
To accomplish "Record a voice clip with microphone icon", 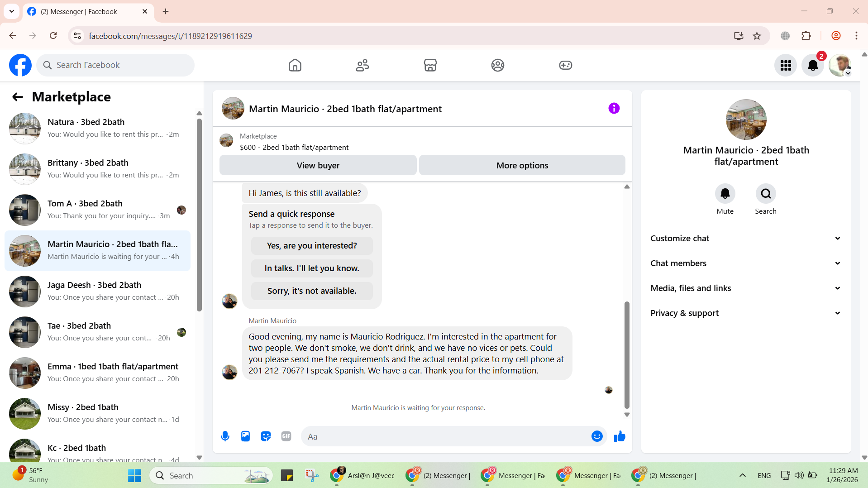I will pos(225,436).
